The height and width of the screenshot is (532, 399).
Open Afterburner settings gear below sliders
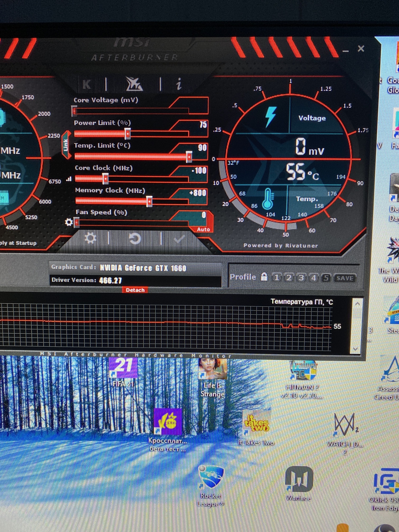91,238
